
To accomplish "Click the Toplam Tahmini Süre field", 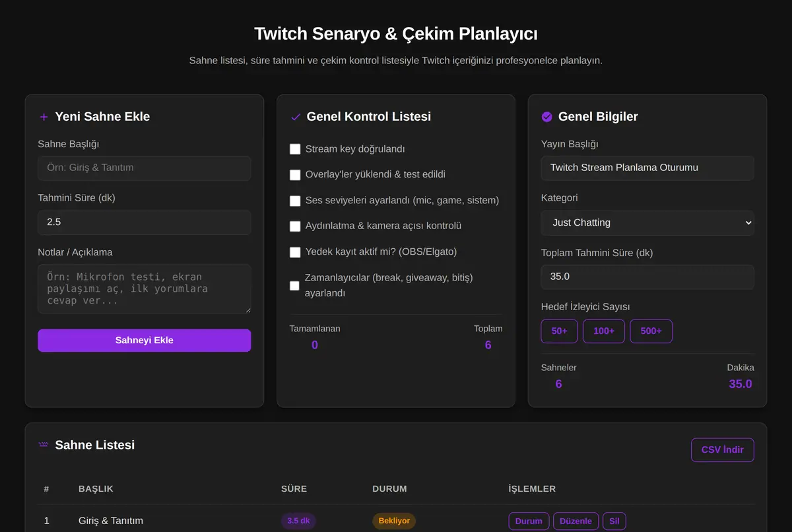I will point(647,277).
